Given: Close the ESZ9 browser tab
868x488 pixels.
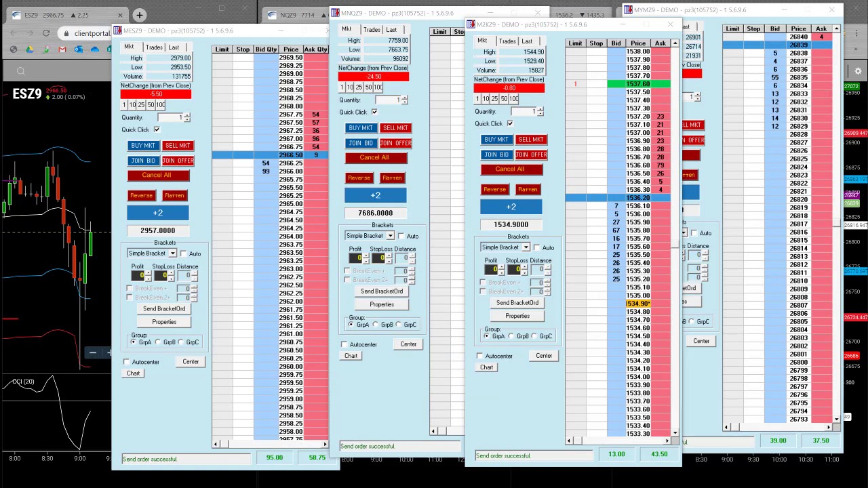Looking at the screenshot, I should (121, 15).
